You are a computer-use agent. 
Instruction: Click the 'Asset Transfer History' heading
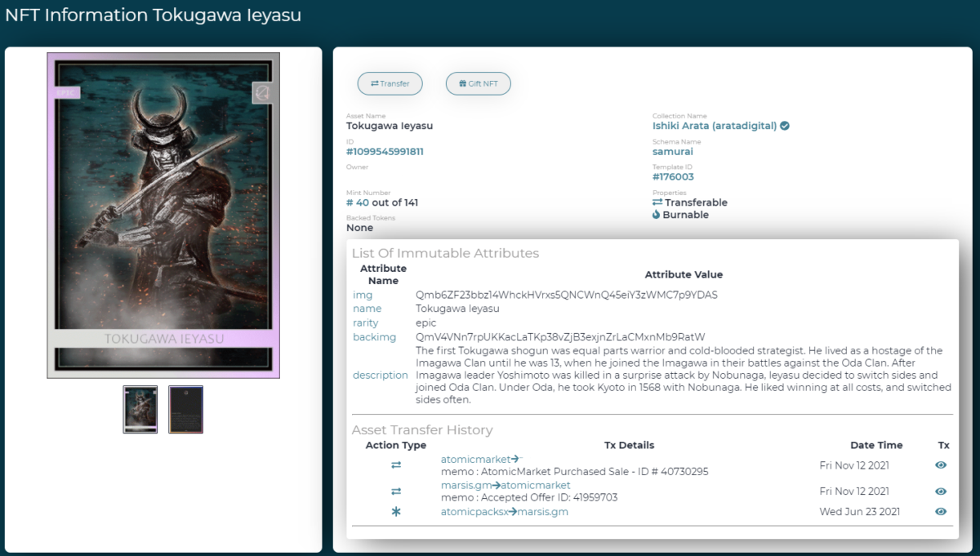[x=422, y=429]
